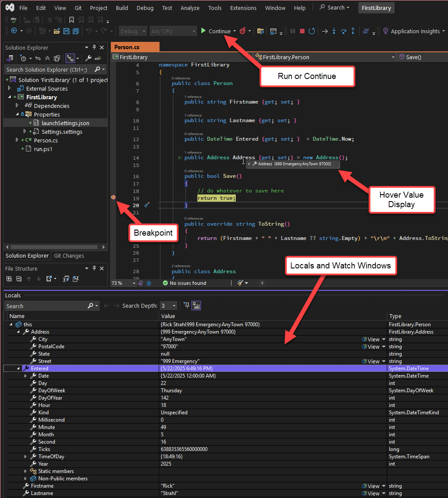Click the Step Over icon

click(344, 31)
